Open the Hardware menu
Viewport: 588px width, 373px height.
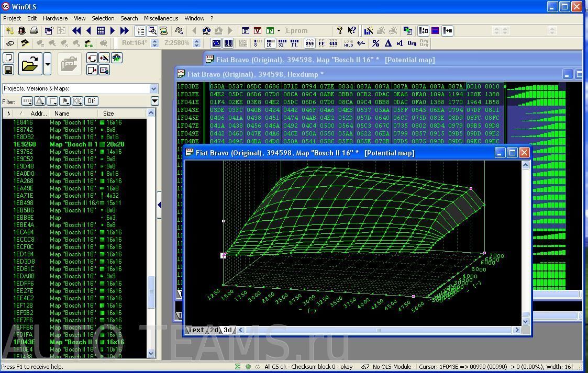pyautogui.click(x=55, y=18)
